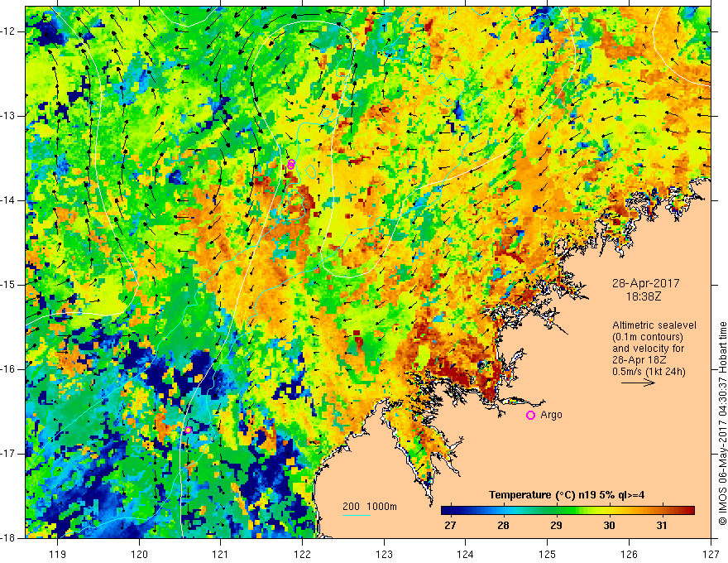Click the 31 colorbar tick label

pyautogui.click(x=662, y=526)
